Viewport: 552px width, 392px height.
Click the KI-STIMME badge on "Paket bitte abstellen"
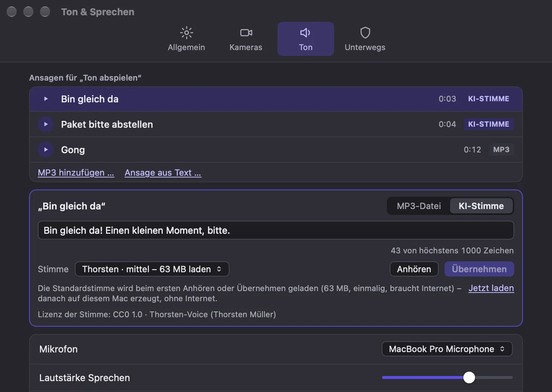coord(488,124)
